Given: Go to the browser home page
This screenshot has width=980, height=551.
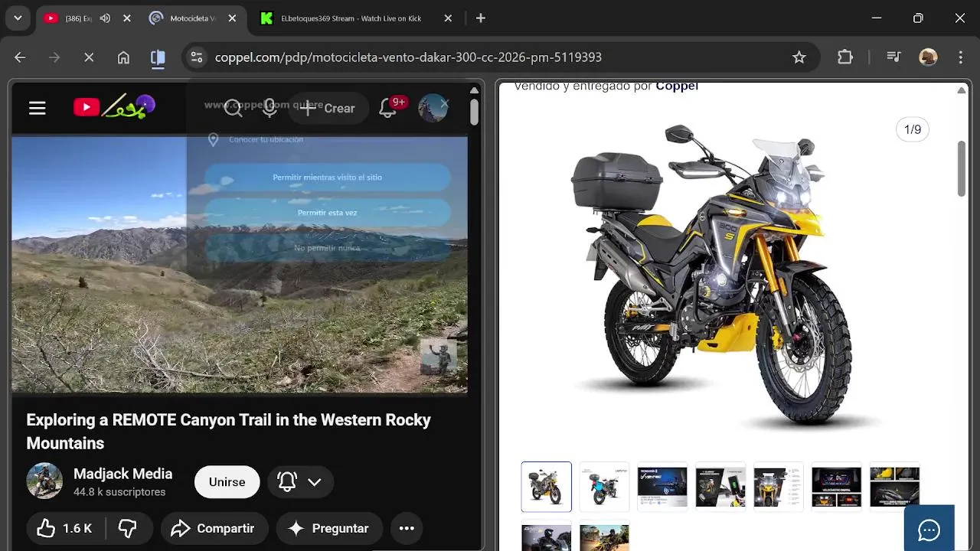Looking at the screenshot, I should point(123,57).
